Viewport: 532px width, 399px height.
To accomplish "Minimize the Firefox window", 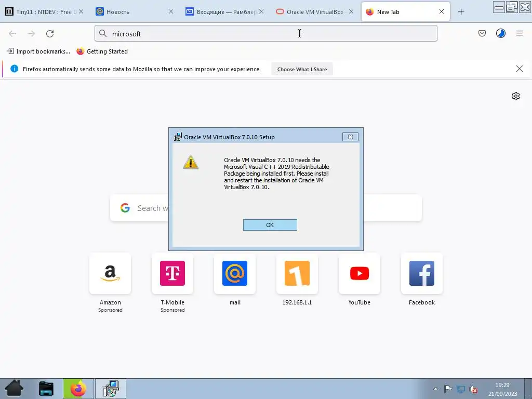I will pyautogui.click(x=499, y=7).
